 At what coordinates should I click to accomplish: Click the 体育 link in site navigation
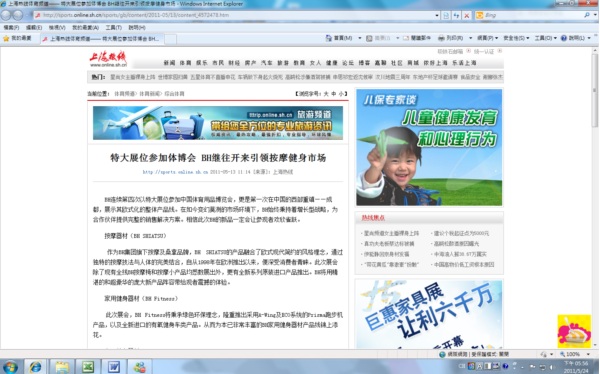click(x=186, y=63)
